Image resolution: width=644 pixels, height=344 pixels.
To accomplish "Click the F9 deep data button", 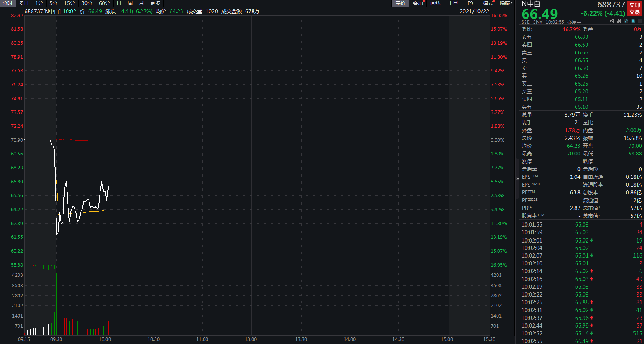I will pyautogui.click(x=470, y=3).
